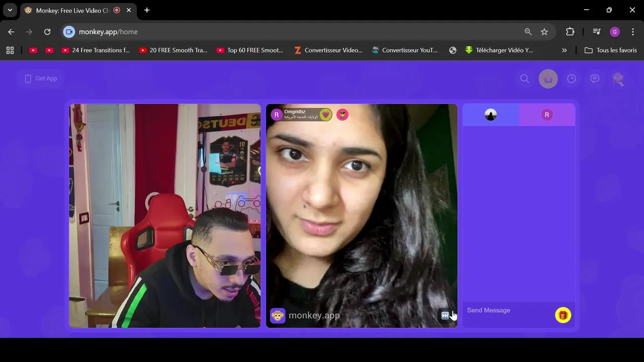This screenshot has width=644, height=362.
Task: Switch to your own profile chat tab
Action: coord(491,115)
